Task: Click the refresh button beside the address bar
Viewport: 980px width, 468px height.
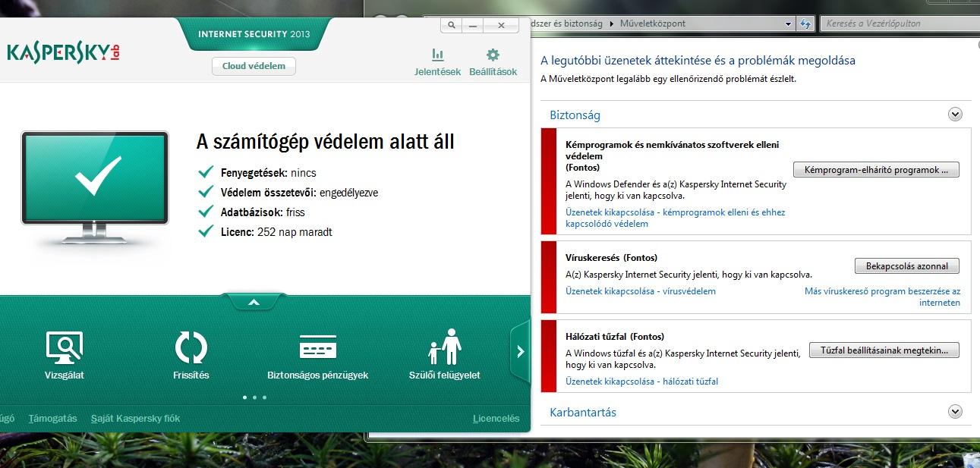Action: [806, 24]
